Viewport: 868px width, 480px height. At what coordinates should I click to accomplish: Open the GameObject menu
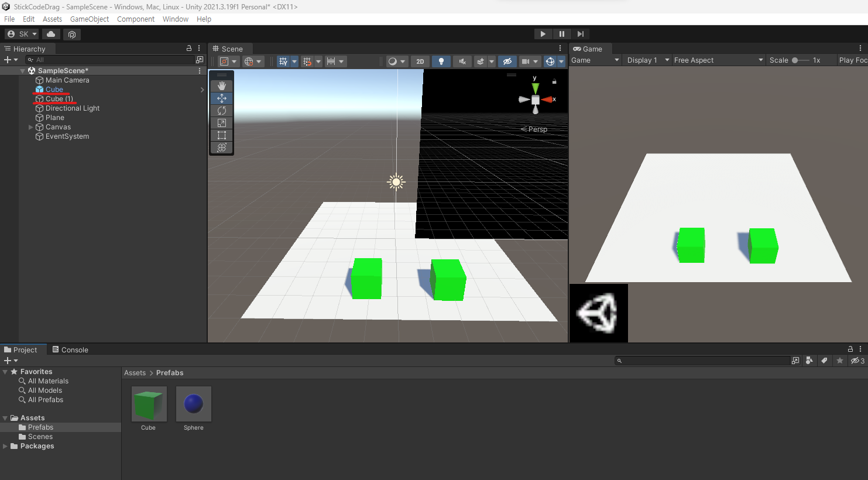click(90, 19)
